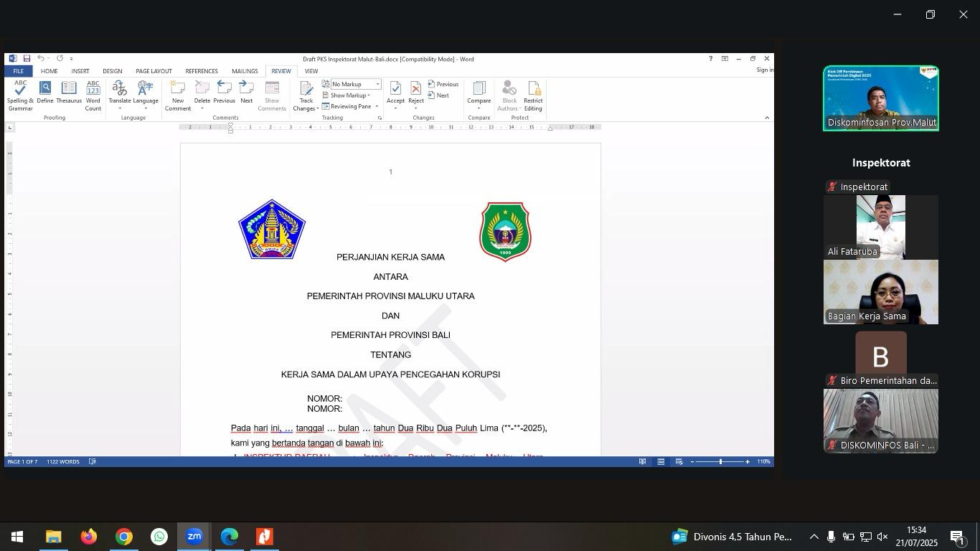The height and width of the screenshot is (551, 980).
Task: Toggle system volume mute icon in tray
Action: click(x=882, y=537)
